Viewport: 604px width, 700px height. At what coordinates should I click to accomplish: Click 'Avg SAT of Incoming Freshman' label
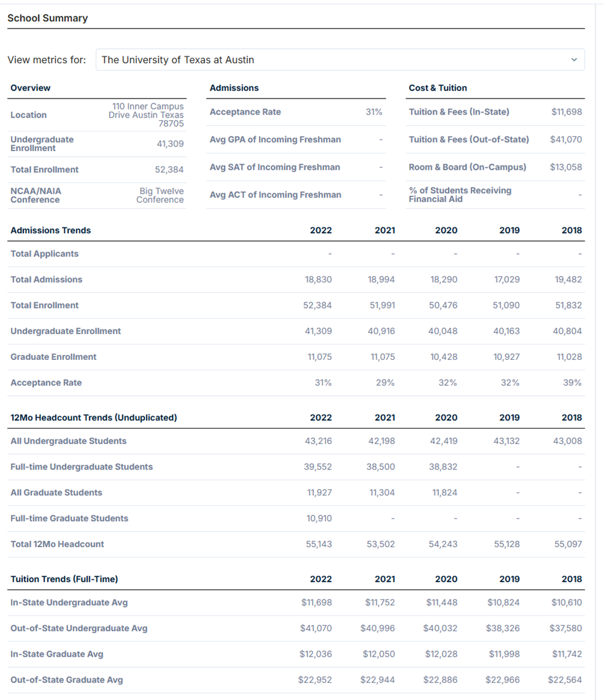pyautogui.click(x=275, y=167)
